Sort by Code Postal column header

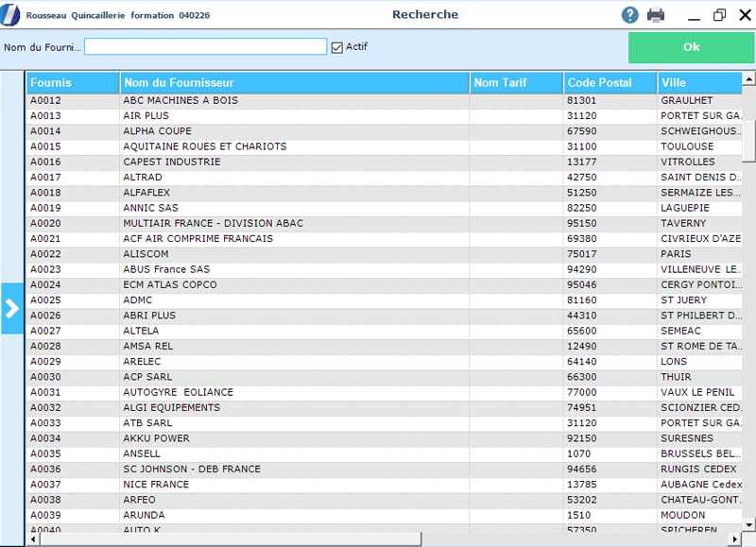[x=610, y=82]
